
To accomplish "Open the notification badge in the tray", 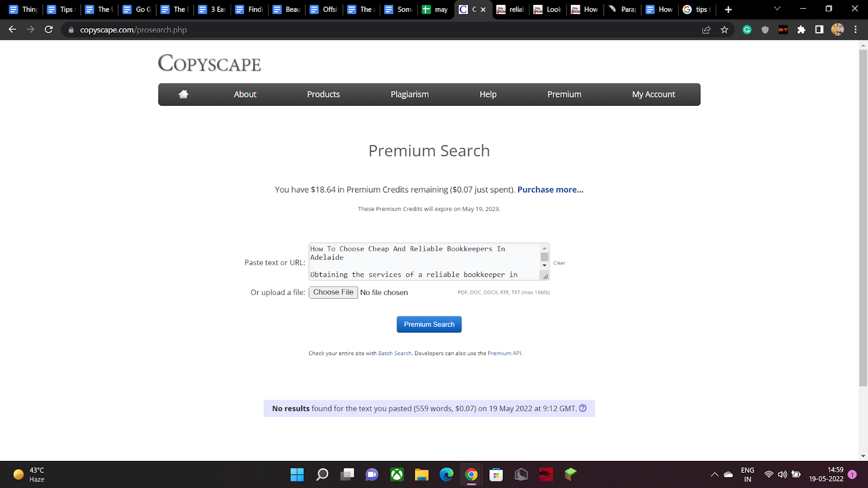I will pyautogui.click(x=852, y=474).
